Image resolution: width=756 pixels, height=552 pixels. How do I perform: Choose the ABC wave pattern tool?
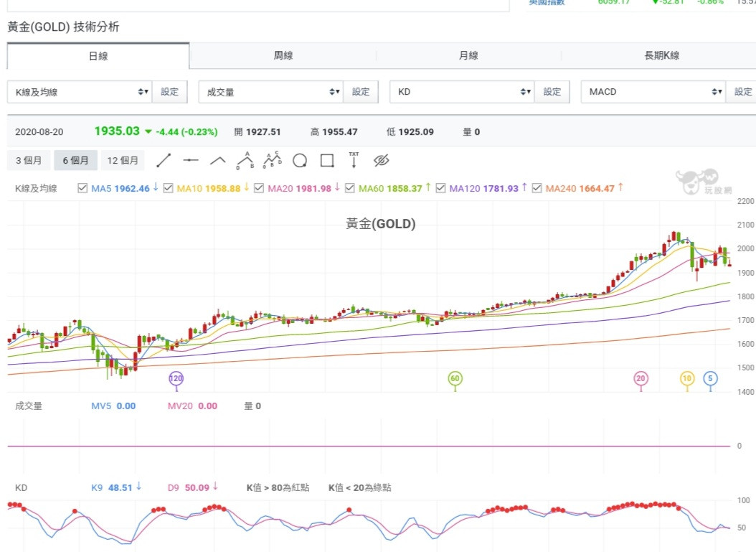tap(245, 160)
